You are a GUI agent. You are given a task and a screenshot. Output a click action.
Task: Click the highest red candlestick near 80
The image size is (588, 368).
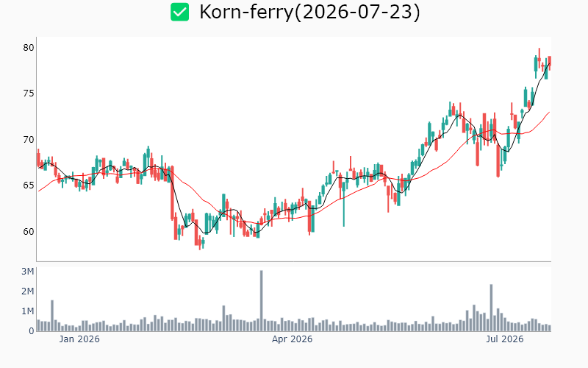click(x=539, y=58)
